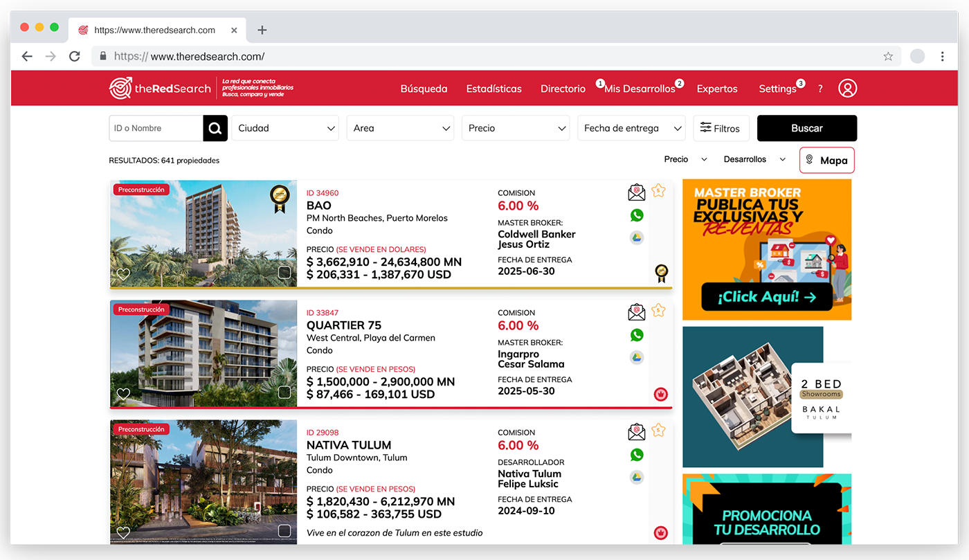
Task: Open Settings in the navigation bar
Action: pos(777,89)
